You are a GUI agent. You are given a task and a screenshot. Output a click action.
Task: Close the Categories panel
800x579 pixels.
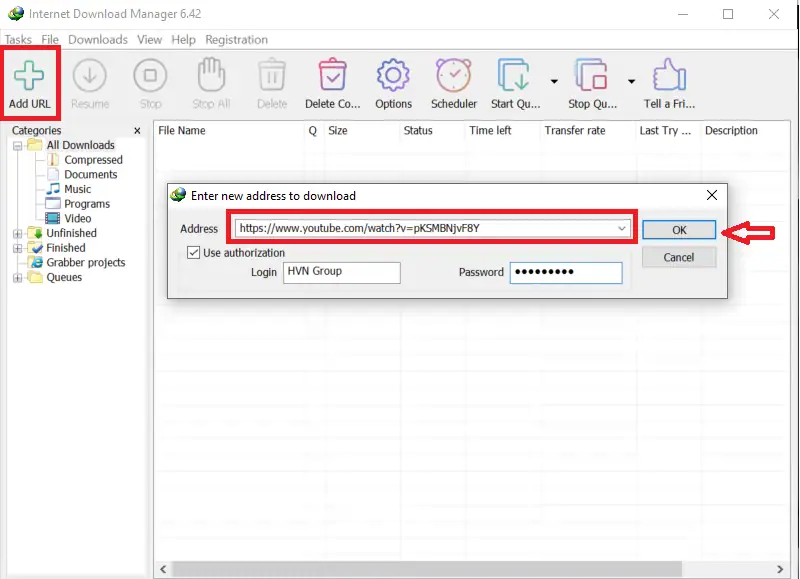coord(138,131)
